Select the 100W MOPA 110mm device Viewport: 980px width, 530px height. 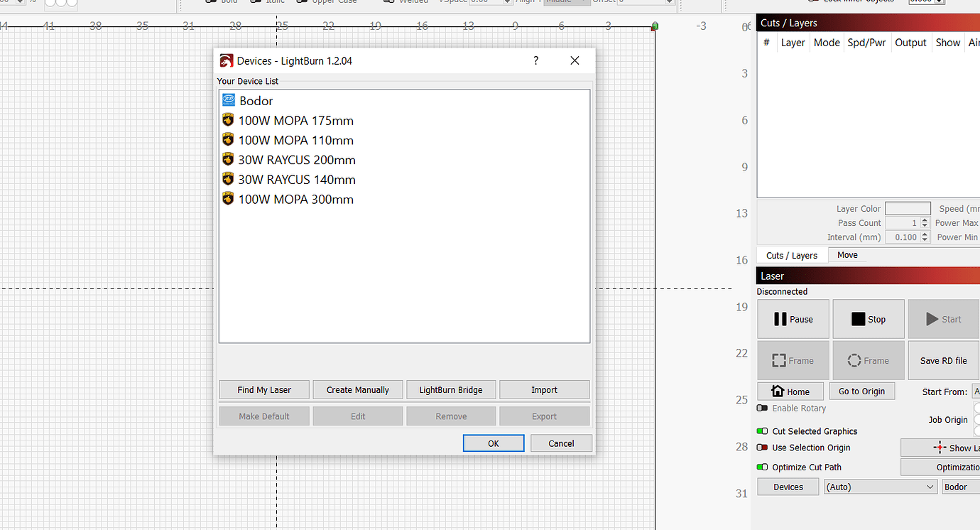[404, 140]
